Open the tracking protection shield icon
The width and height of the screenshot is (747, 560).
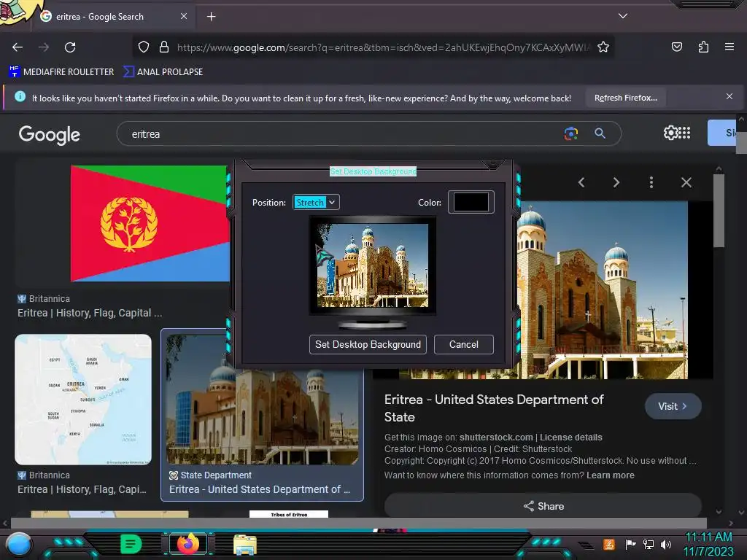click(144, 47)
